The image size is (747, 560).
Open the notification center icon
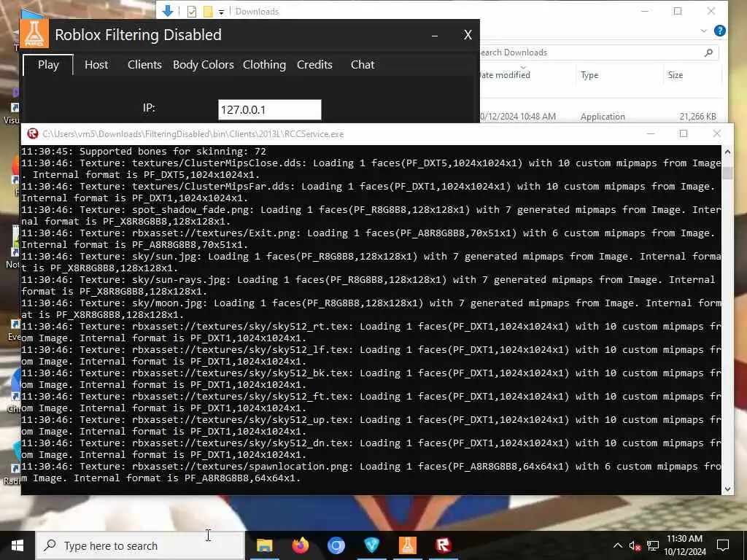(x=723, y=545)
